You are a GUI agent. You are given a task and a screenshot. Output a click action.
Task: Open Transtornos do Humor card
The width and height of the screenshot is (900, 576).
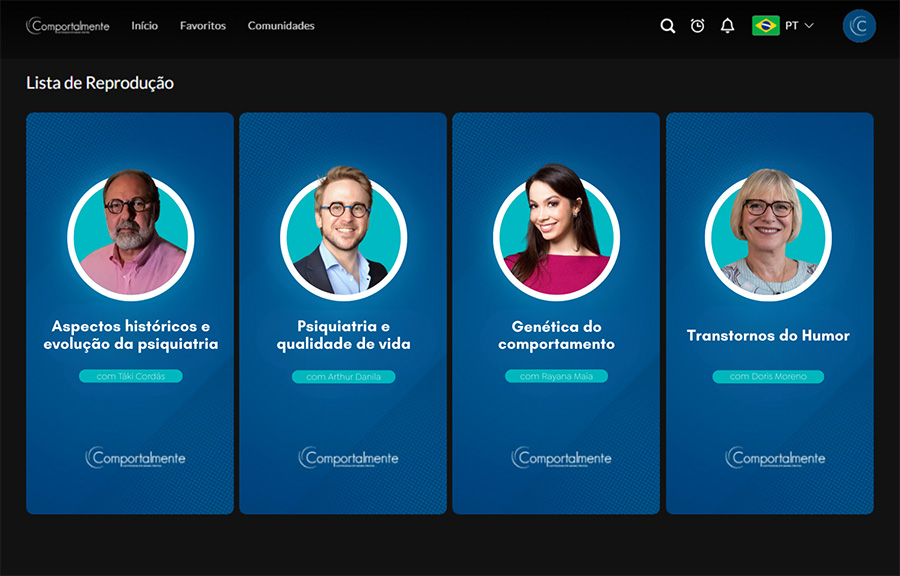[x=770, y=313]
